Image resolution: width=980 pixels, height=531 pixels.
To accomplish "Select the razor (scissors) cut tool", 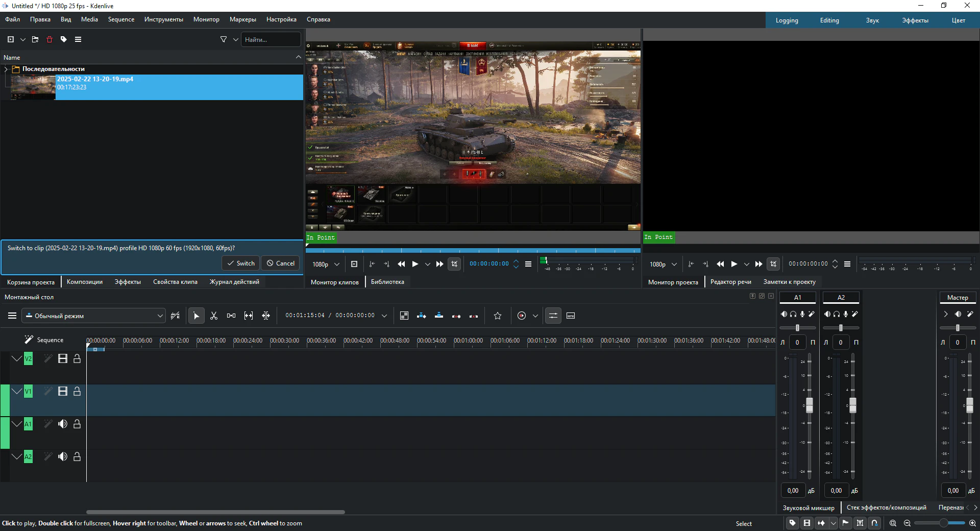I will click(x=214, y=316).
